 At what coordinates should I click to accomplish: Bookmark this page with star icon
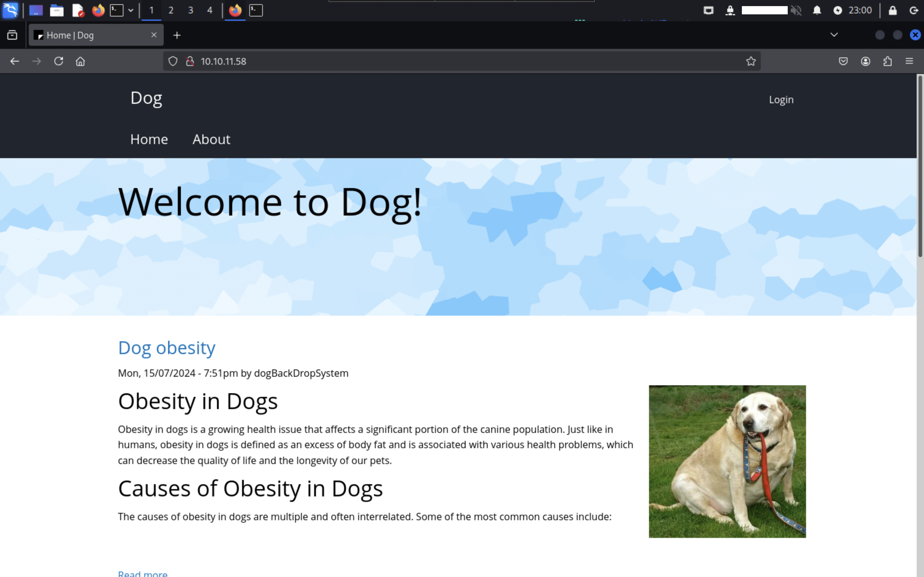coord(751,61)
